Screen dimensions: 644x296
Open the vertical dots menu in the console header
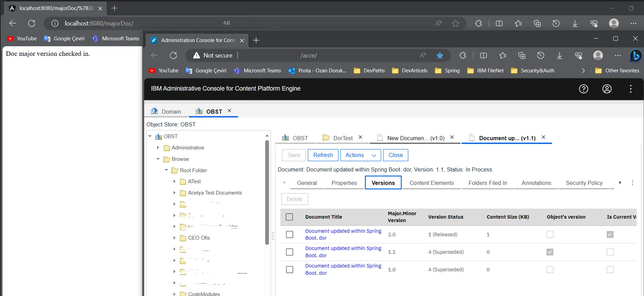coord(631,89)
